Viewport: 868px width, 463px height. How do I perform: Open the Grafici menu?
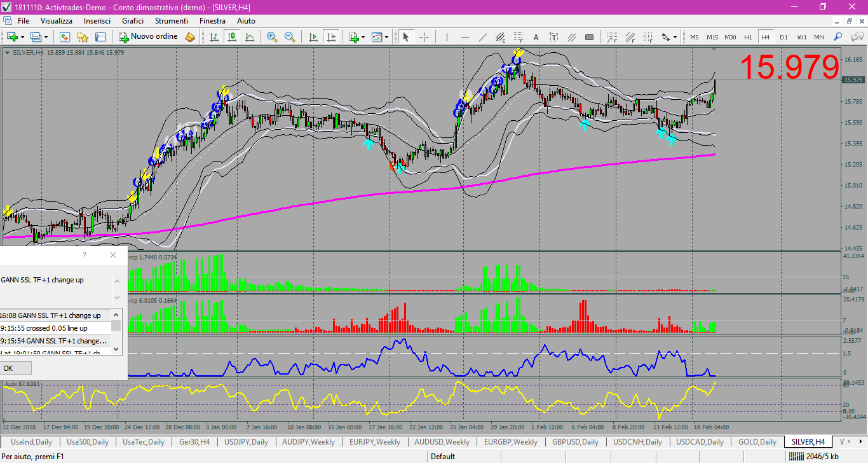tap(133, 21)
